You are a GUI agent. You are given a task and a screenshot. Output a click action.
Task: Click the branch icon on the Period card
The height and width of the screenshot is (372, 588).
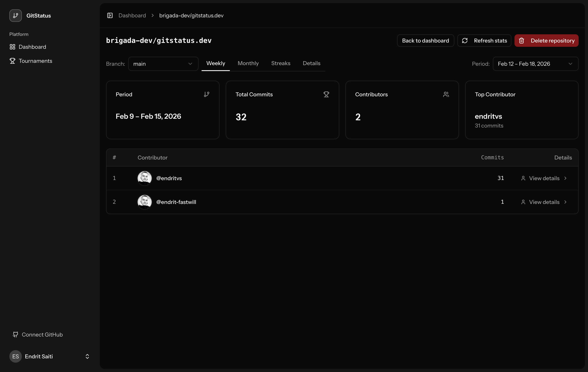click(207, 94)
